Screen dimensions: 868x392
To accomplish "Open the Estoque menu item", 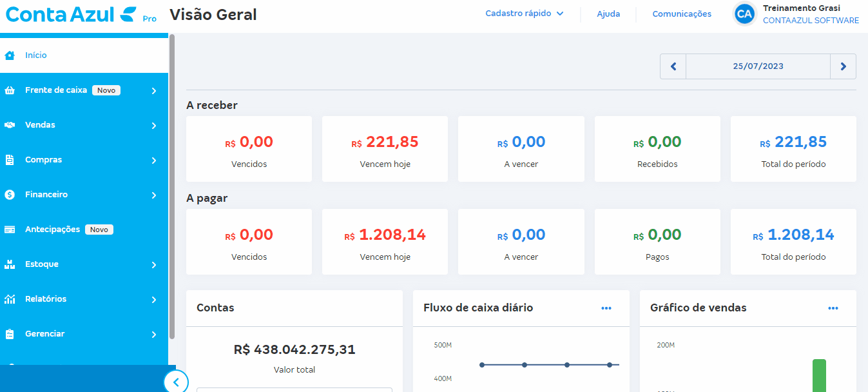I will [84, 264].
